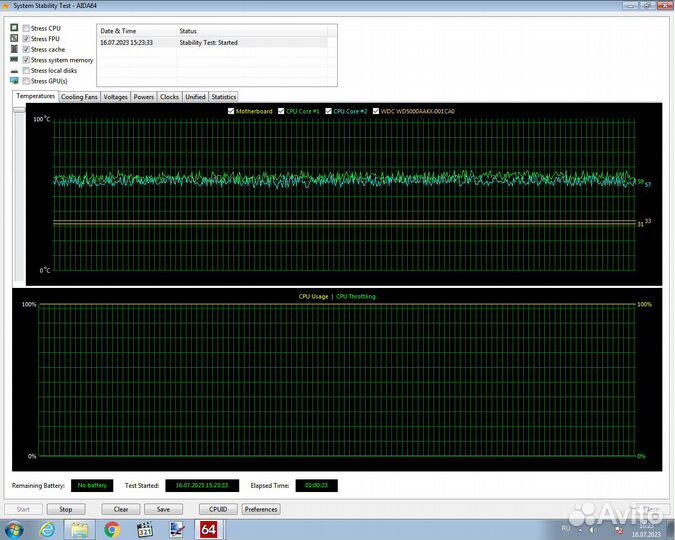Open Windows Explorer folder icon in taskbar
The height and width of the screenshot is (540, 675).
pos(80,529)
